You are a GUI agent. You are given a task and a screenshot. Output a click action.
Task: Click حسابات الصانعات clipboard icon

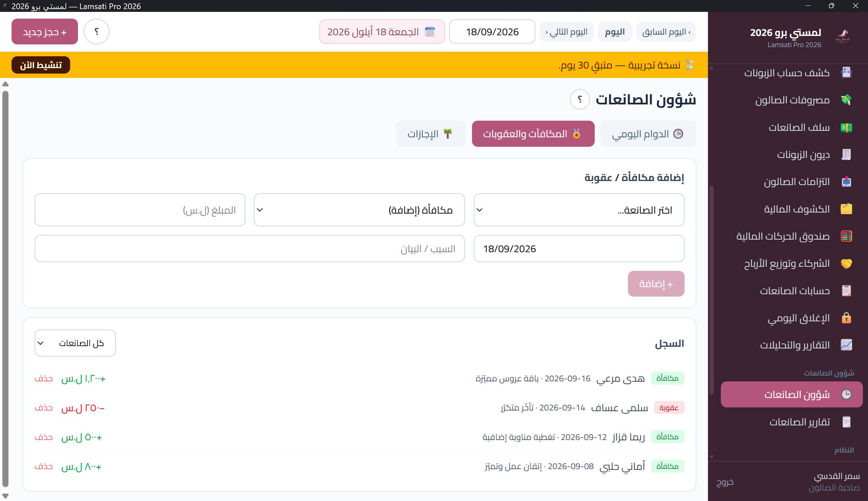(846, 291)
